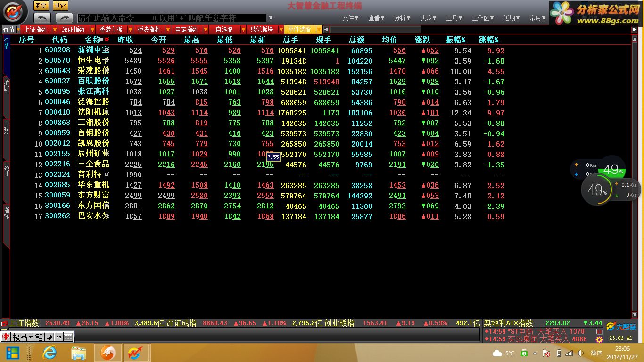The image size is (644, 362).
Task: Click the 创业板指 status bar entry
Action: point(339,323)
